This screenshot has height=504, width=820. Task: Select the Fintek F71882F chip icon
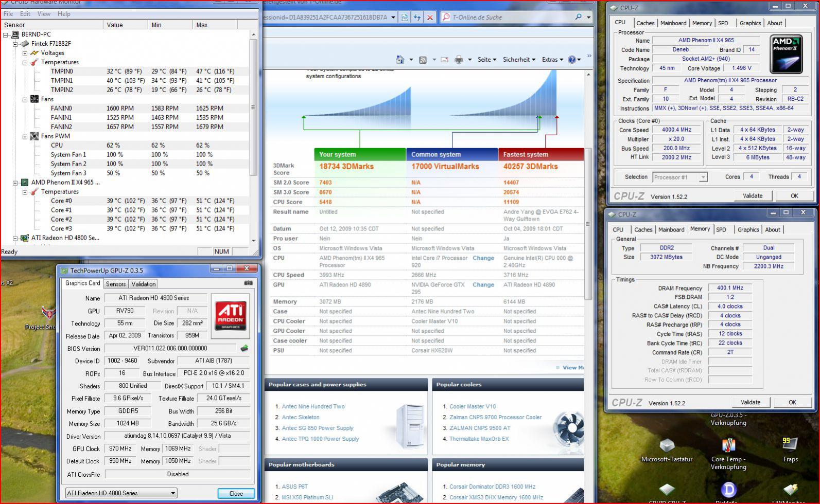pos(25,44)
